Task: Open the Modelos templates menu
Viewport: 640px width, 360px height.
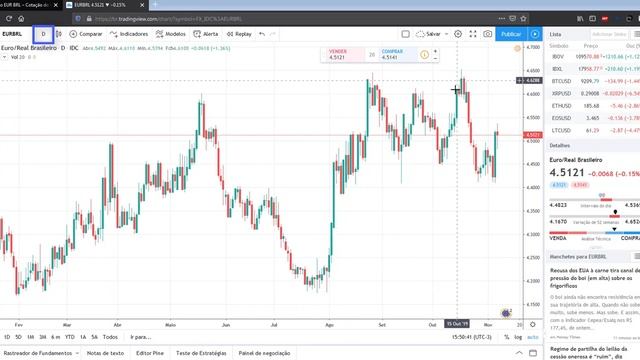Action: tap(171, 34)
